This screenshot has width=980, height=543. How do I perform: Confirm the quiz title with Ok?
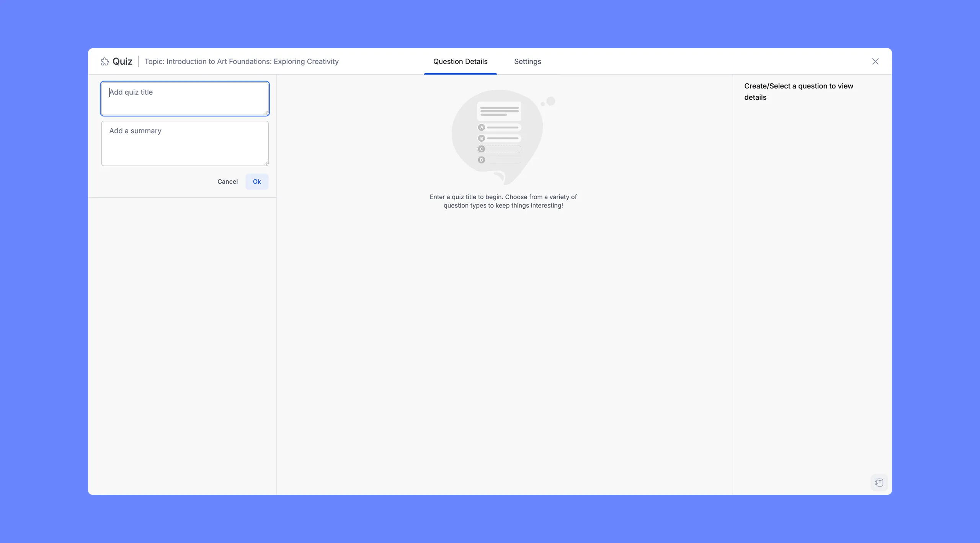pyautogui.click(x=257, y=182)
